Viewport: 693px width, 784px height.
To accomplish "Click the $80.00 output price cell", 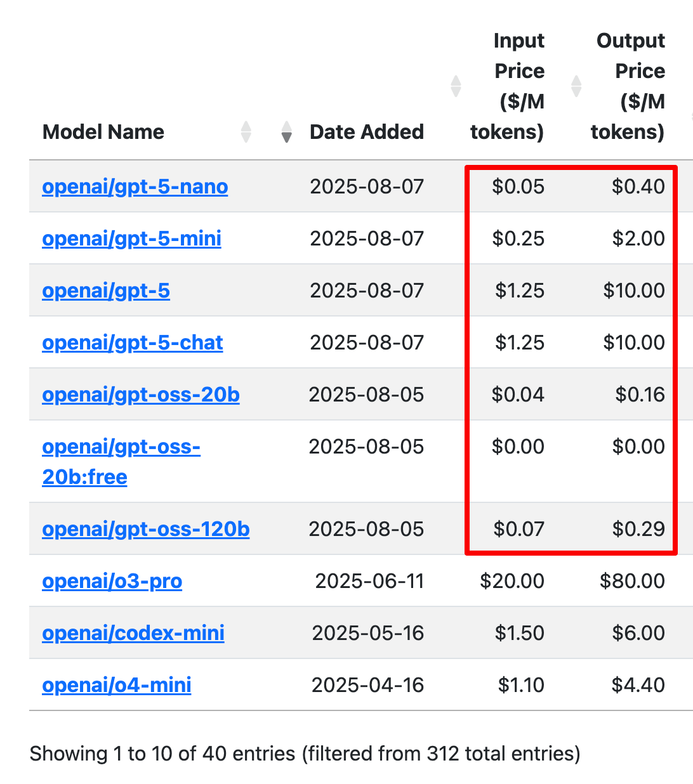I will 632,581.
